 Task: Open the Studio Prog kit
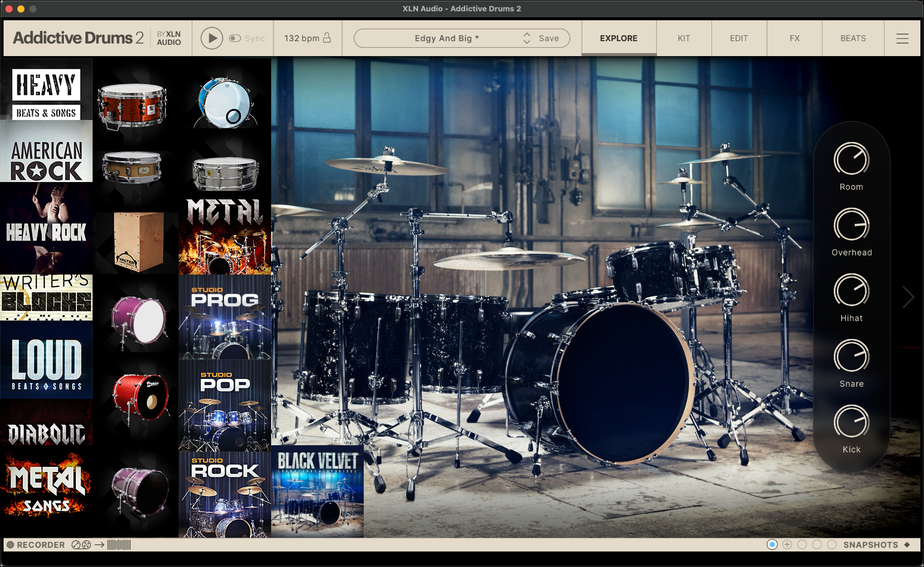(225, 318)
